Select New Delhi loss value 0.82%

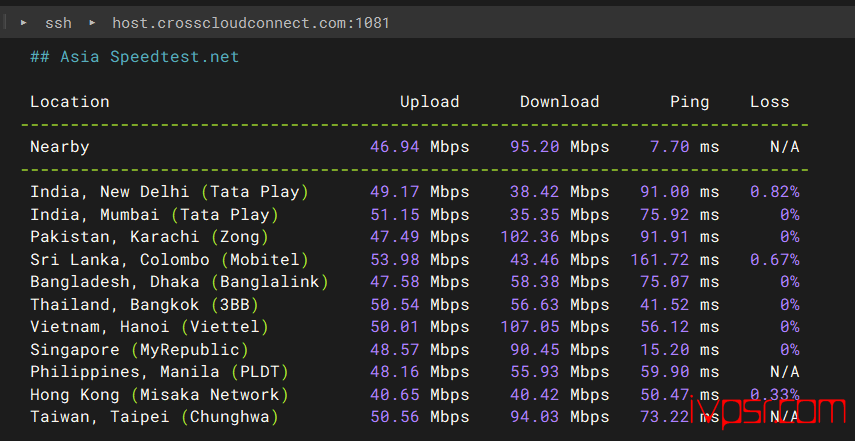(775, 192)
